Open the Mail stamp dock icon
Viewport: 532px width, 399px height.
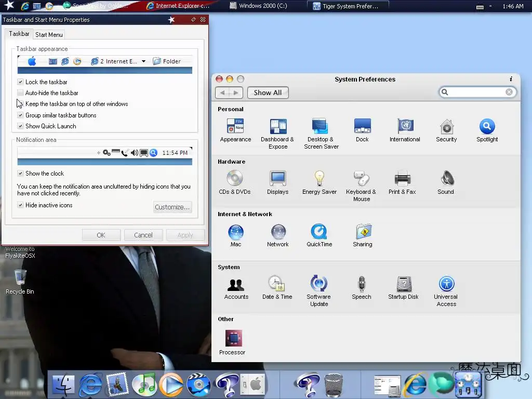[117, 384]
